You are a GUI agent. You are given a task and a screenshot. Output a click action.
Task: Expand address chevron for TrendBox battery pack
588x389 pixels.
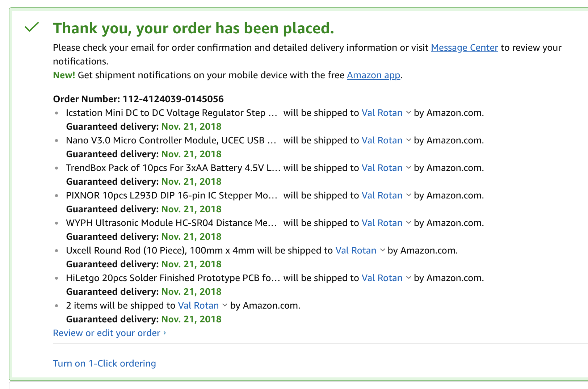coord(408,168)
